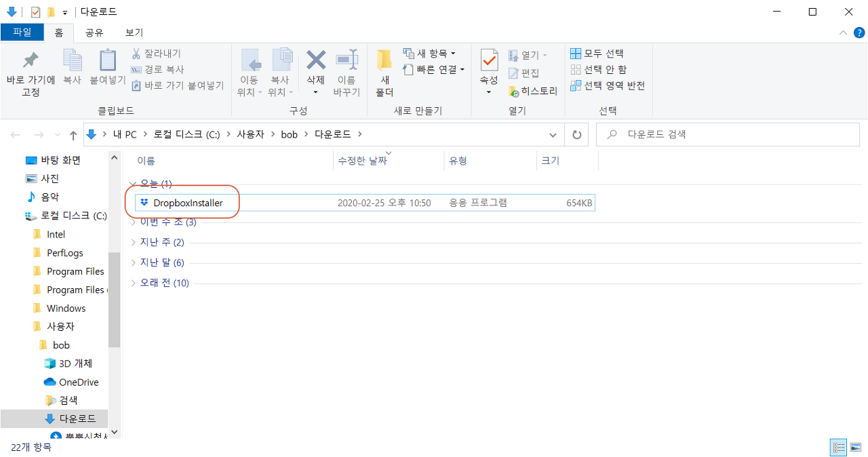Image resolution: width=868 pixels, height=457 pixels.
Task: Click the 삭제 X icon
Action: 316,60
